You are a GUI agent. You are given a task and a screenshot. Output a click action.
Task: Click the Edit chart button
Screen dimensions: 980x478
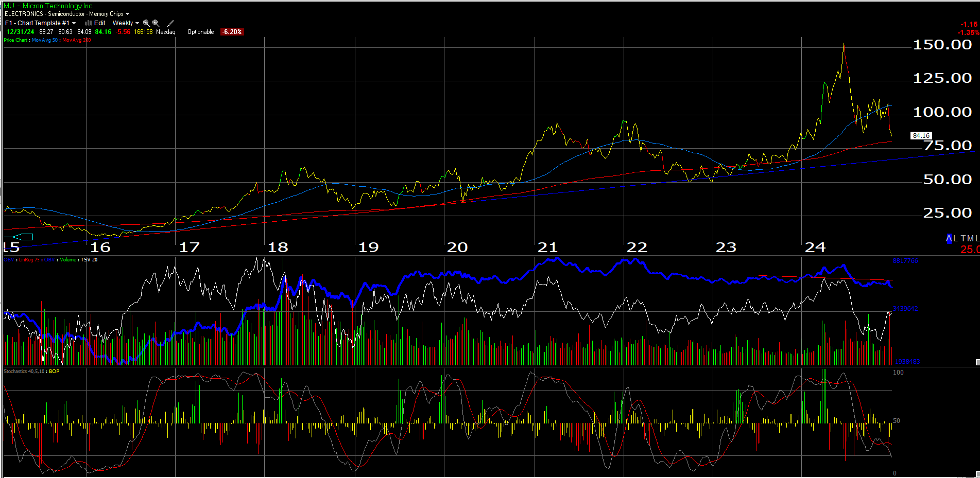coord(99,23)
